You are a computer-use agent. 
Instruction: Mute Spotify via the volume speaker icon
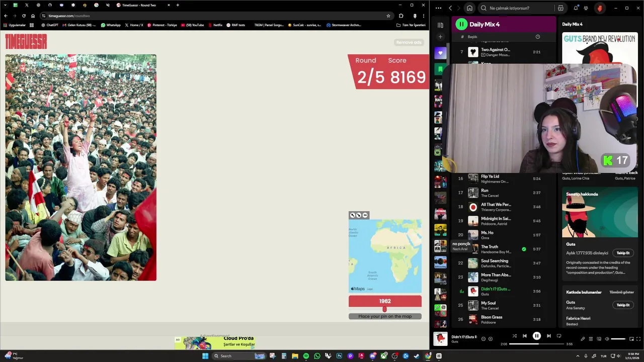pos(607,339)
